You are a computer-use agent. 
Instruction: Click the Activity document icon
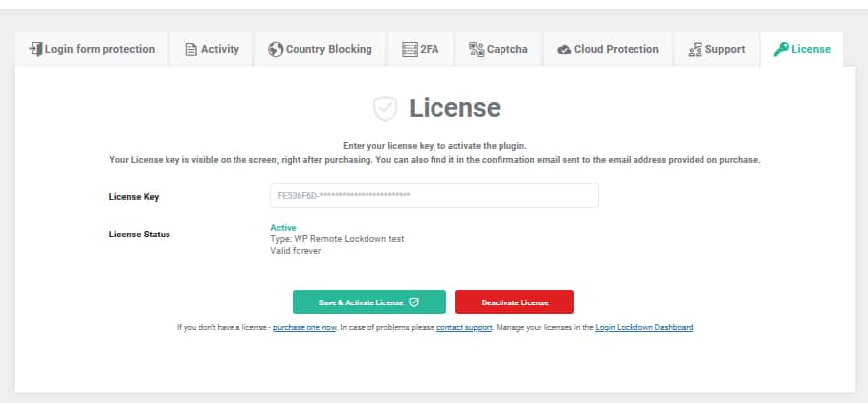pyautogui.click(x=191, y=50)
